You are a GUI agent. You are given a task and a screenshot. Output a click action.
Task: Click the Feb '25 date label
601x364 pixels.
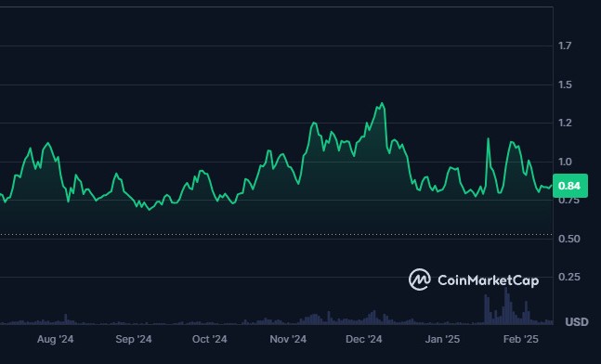click(x=520, y=339)
